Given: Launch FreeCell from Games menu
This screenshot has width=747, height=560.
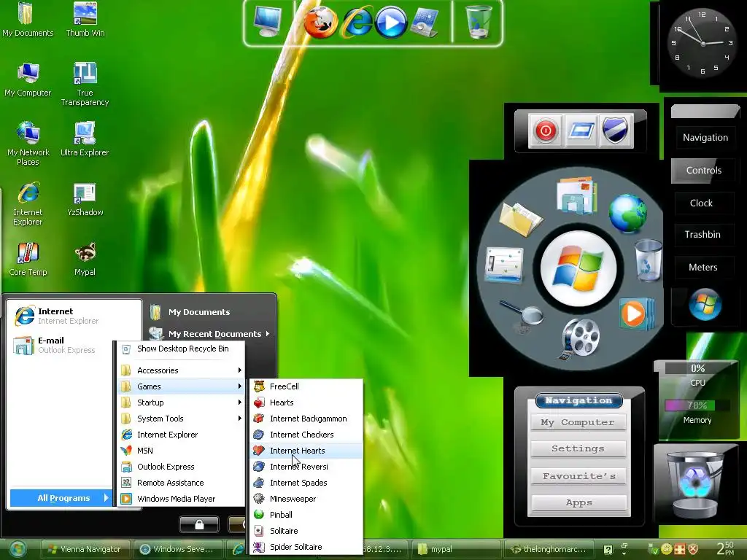Looking at the screenshot, I should [x=306, y=386].
